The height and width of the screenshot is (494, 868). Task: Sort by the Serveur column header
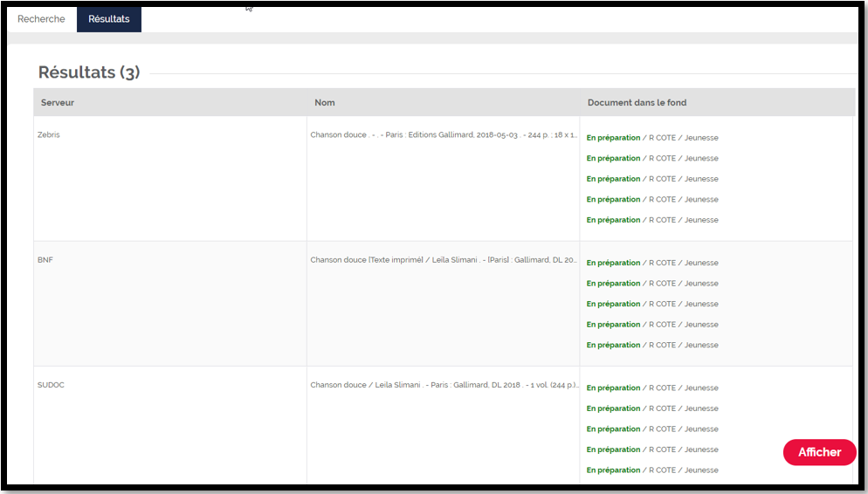(x=58, y=103)
